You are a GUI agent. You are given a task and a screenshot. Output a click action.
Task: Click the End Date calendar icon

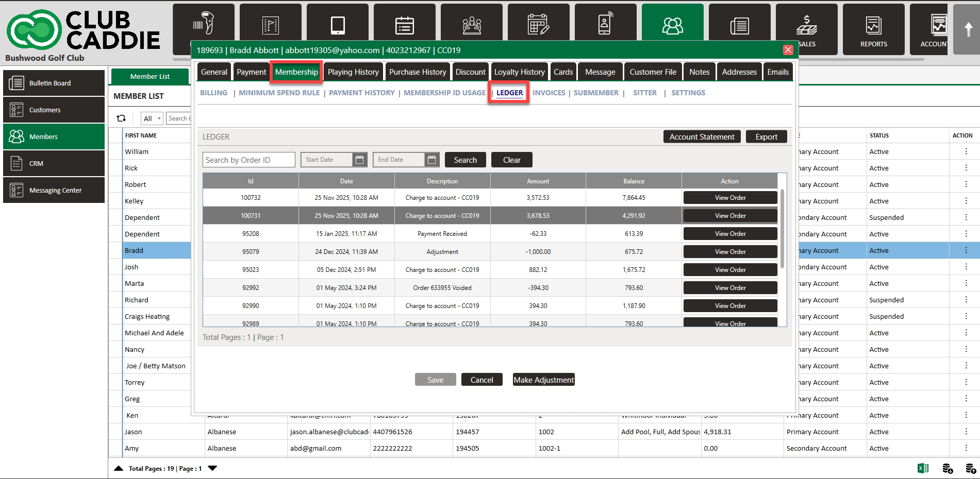point(431,160)
